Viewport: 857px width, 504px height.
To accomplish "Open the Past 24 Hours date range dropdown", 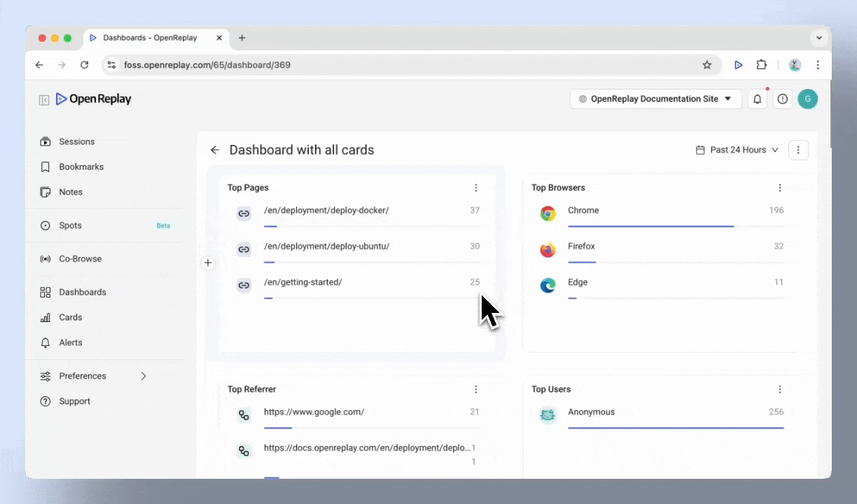I will pyautogui.click(x=737, y=150).
